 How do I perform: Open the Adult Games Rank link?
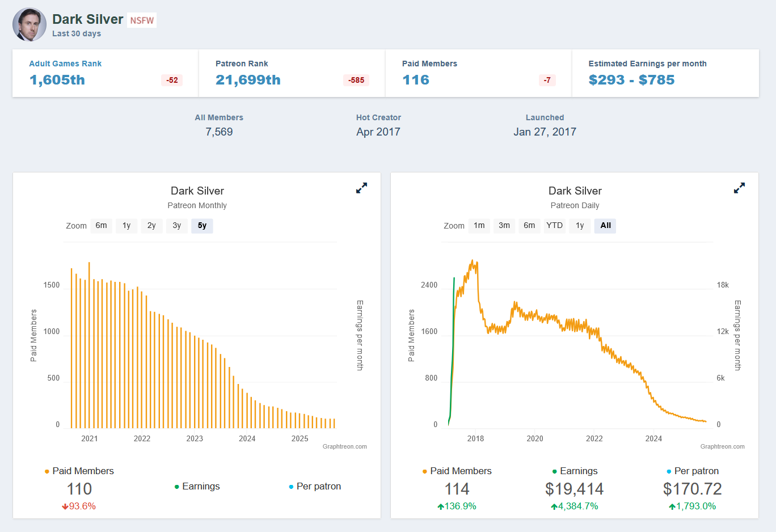(65, 64)
